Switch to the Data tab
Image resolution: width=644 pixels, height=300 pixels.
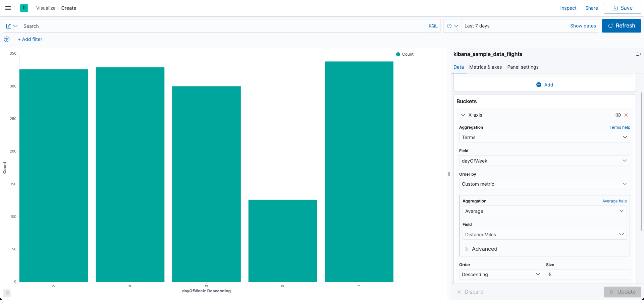click(x=459, y=67)
